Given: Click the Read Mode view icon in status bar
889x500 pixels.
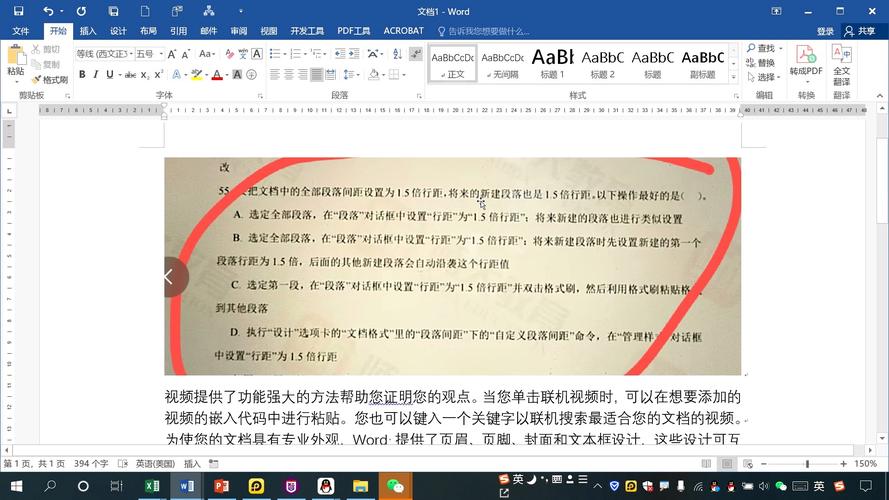Looking at the screenshot, I should click(706, 464).
